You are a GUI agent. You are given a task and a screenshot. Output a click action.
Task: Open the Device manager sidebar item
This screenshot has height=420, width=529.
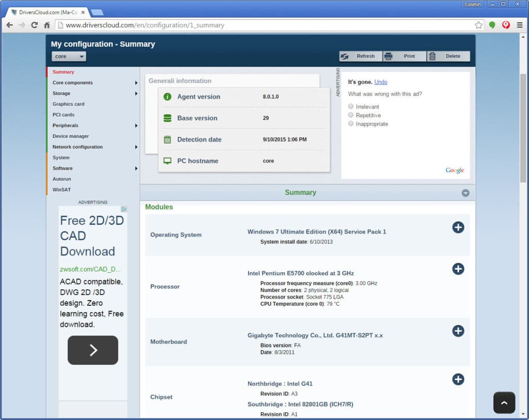click(x=70, y=136)
